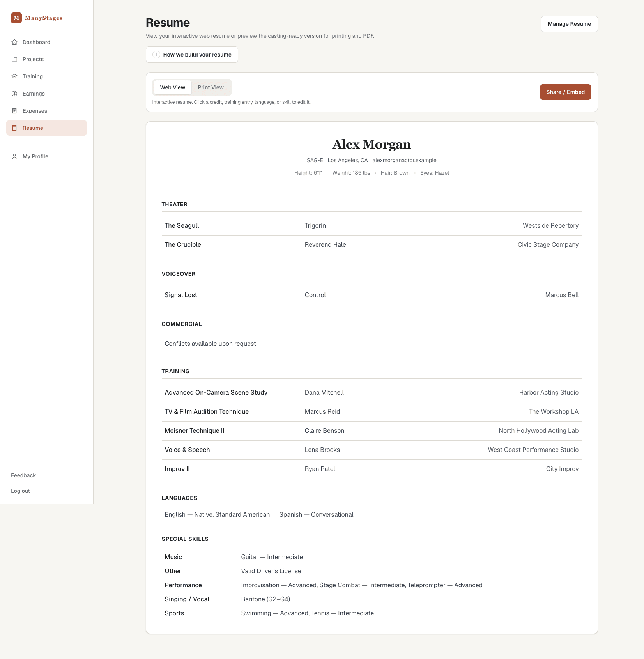Viewport: 644px width, 659px height.
Task: Switch to Print View tab
Action: tap(211, 87)
